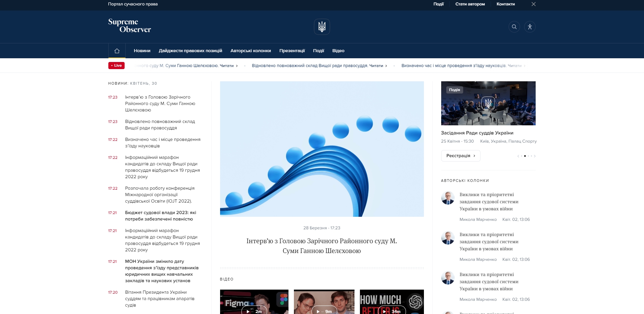Image resolution: width=644 pixels, height=314 pixels.
Task: Click Події link in top bar
Action: (438, 4)
